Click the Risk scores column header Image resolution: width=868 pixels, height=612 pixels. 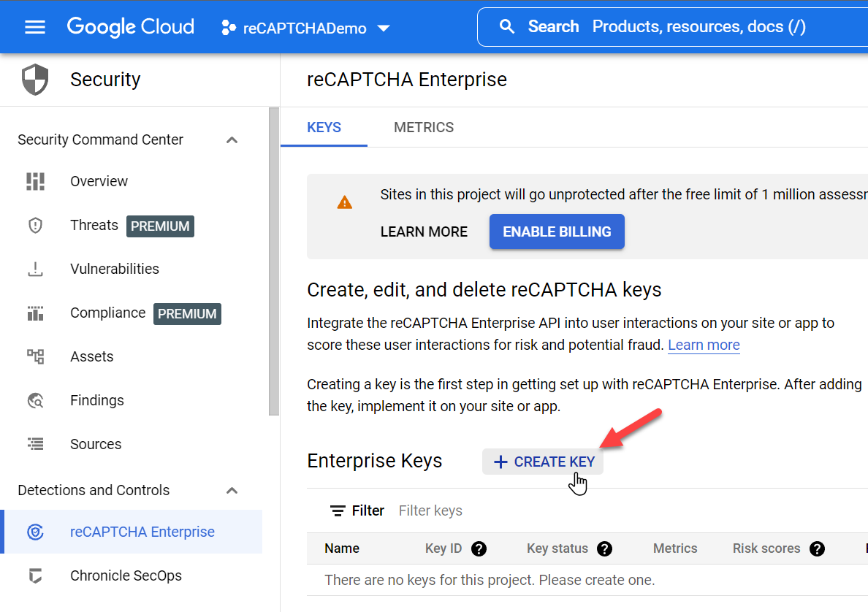[x=766, y=548]
